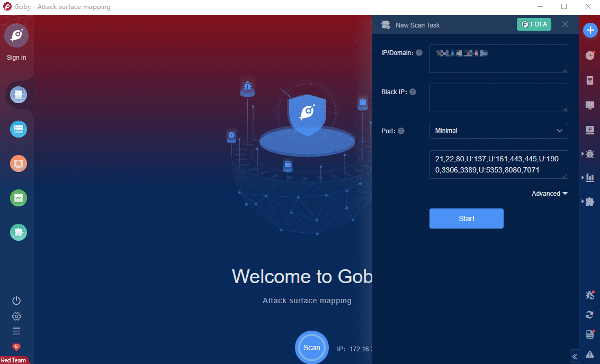The height and width of the screenshot is (364, 600).
Task: Maximize the Goby window
Action: coord(564,6)
